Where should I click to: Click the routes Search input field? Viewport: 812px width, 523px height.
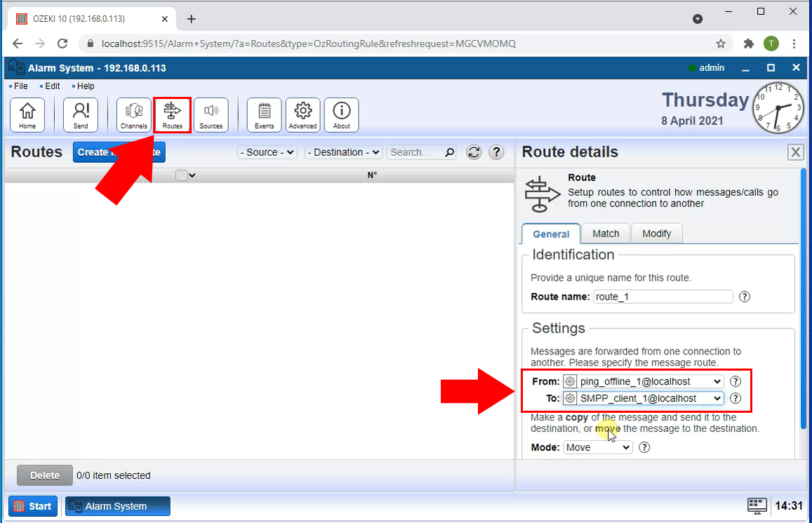point(415,152)
